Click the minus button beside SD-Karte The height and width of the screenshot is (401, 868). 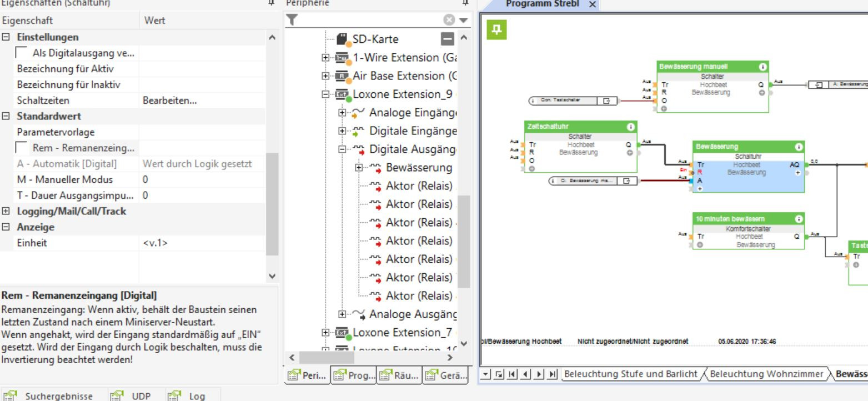tap(448, 40)
